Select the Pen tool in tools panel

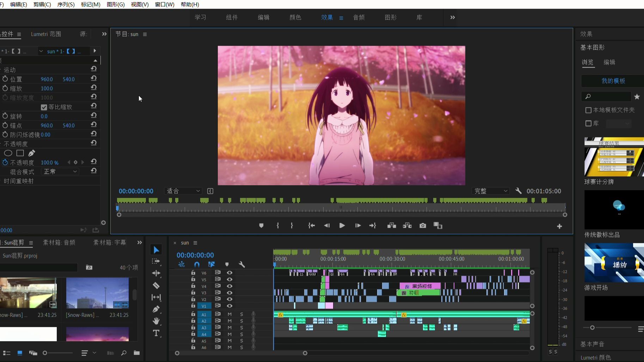(x=156, y=309)
